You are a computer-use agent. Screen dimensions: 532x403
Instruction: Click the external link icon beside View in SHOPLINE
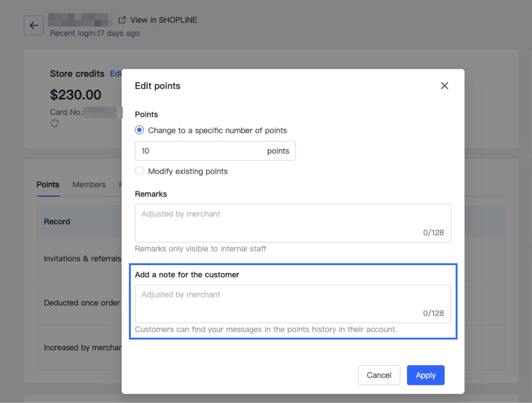[x=122, y=20]
